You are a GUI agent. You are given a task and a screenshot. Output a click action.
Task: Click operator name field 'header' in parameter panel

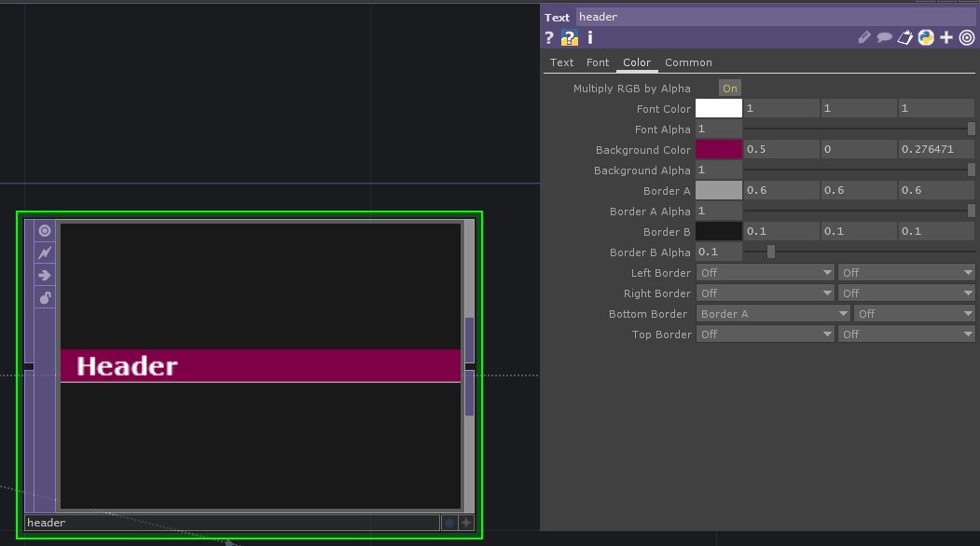[x=775, y=17]
